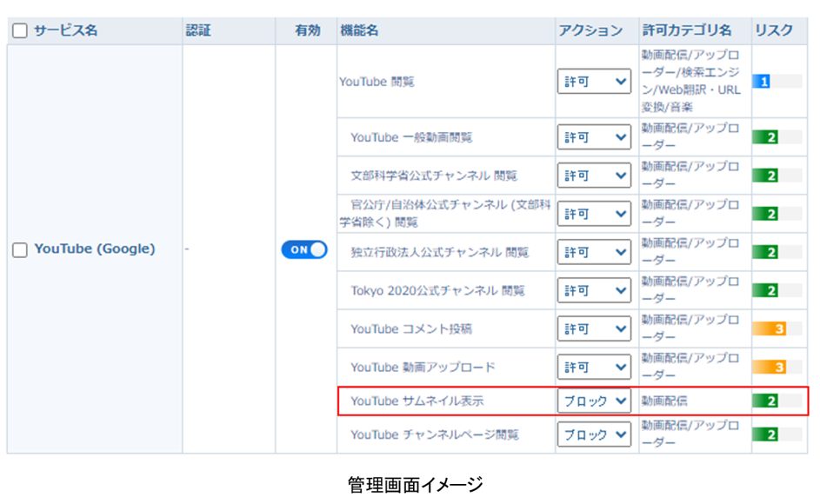Open action dropdown for YouTube 閲覧
This screenshot has width=820, height=504.
pos(594,82)
